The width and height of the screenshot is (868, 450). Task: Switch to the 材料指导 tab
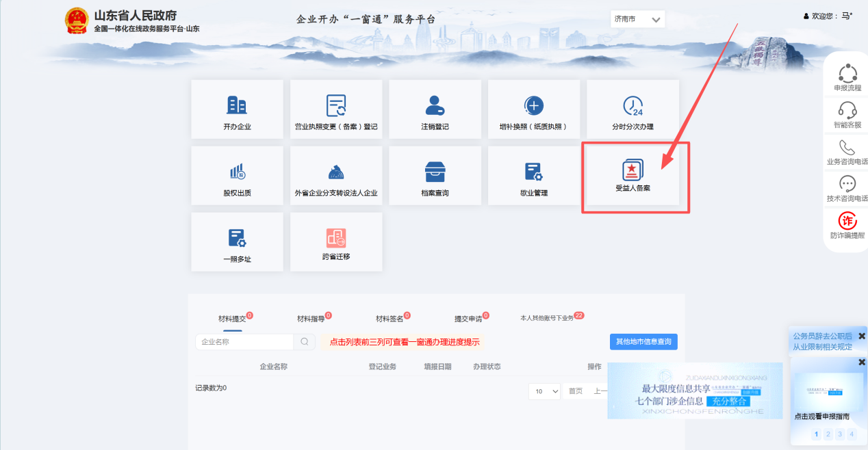pos(312,319)
